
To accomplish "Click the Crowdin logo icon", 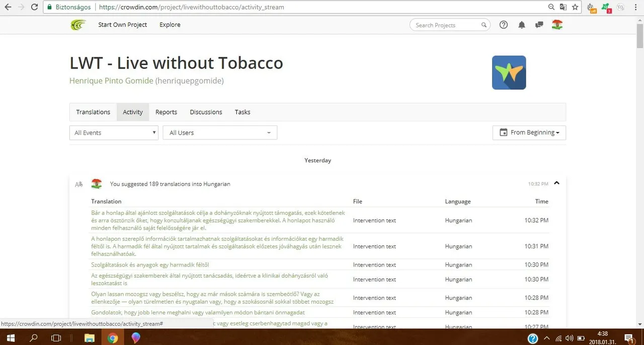I will [78, 25].
